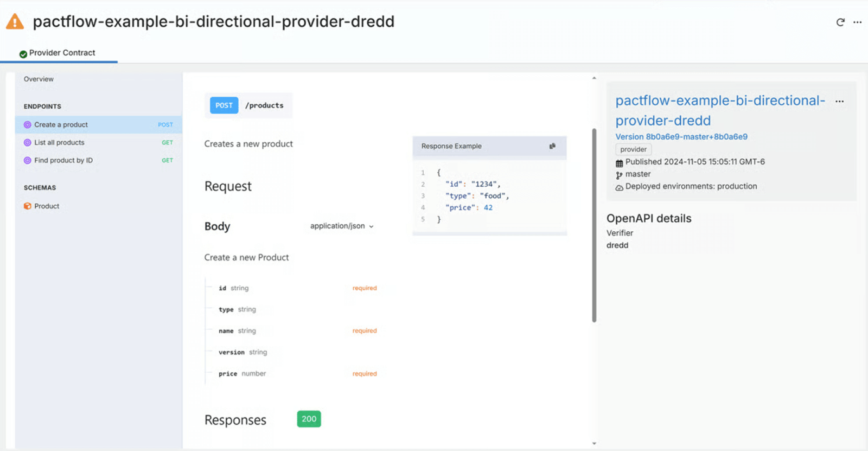Click the GET label on List all products row
This screenshot has width=868, height=451.
coord(167,143)
